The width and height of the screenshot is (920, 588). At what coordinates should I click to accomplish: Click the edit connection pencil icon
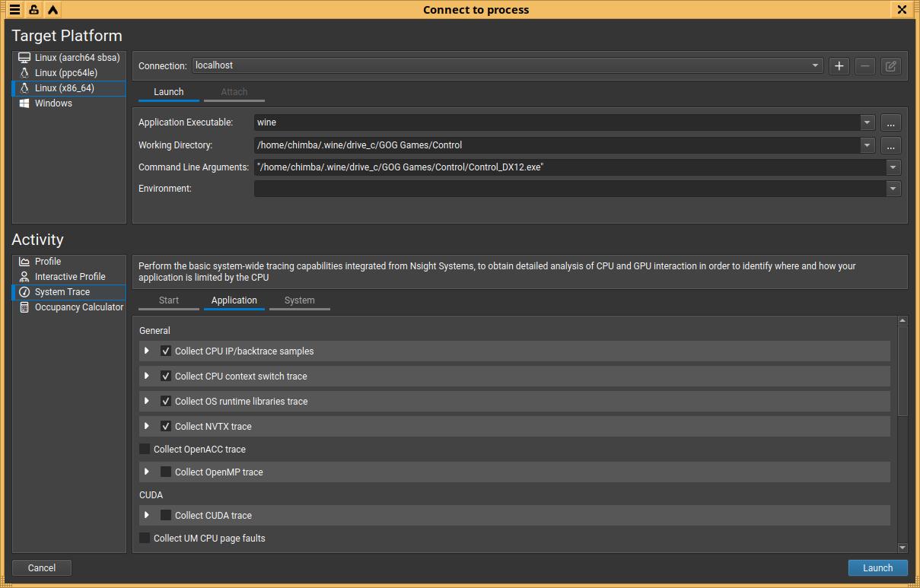click(x=890, y=66)
